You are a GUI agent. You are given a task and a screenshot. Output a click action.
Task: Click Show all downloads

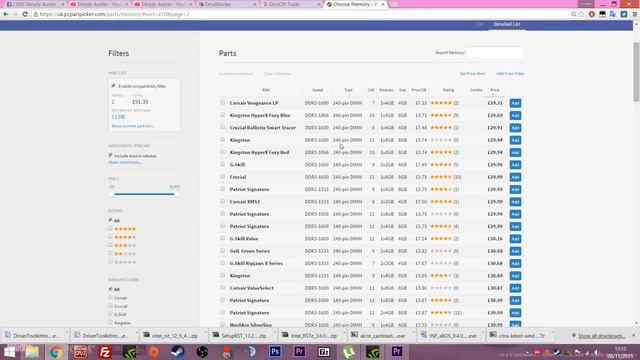(x=601, y=336)
